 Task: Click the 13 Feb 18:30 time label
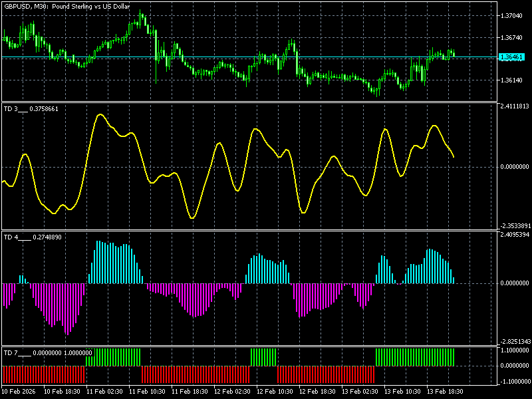tap(445, 391)
